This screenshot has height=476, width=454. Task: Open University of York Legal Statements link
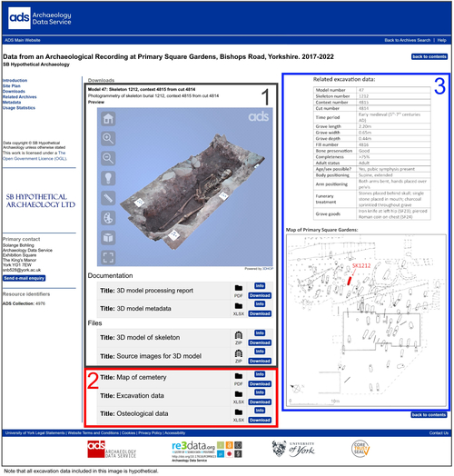[35, 433]
